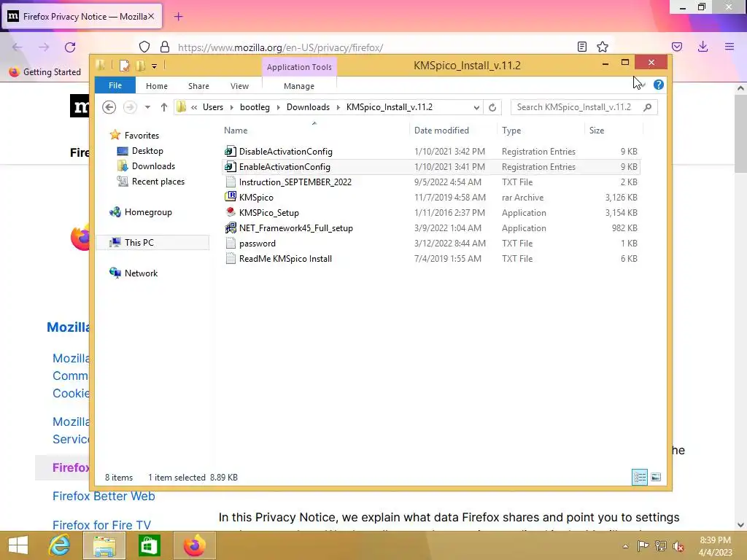Click the New folder quick access icon
The height and width of the screenshot is (560, 747).
tap(141, 66)
